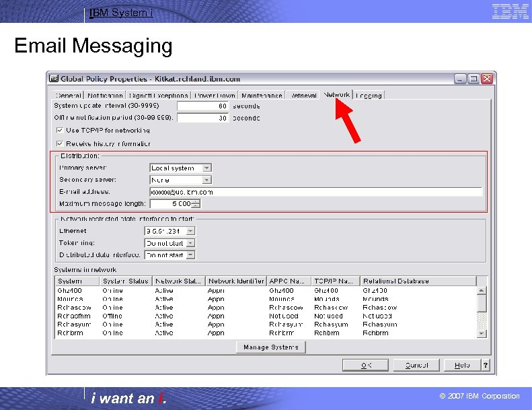Sort by the Network Status column header
The image size is (532, 410).
178,281
